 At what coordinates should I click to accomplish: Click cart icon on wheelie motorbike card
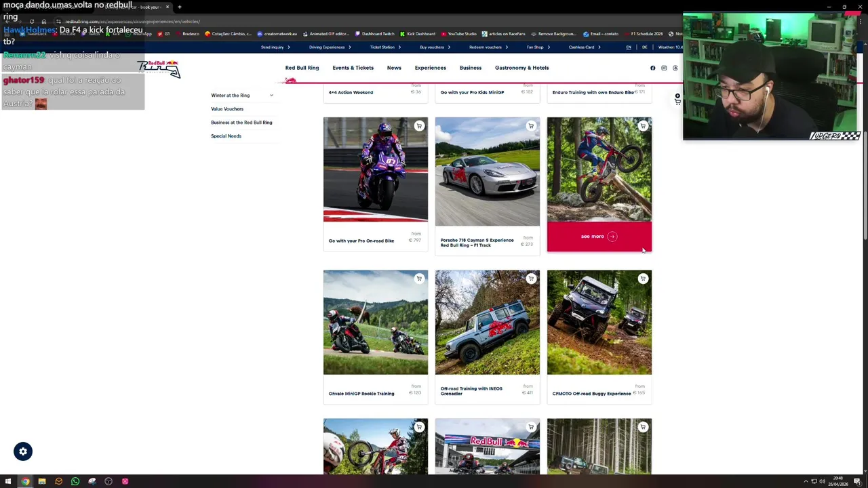419,427
